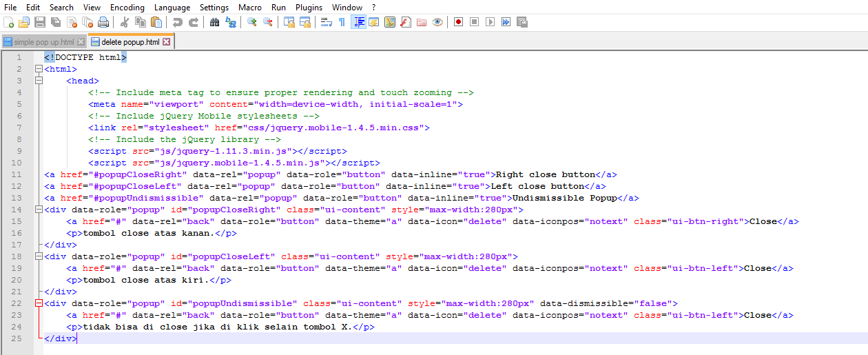Open the Settings menu
This screenshot has width=868, height=355.
[214, 7]
